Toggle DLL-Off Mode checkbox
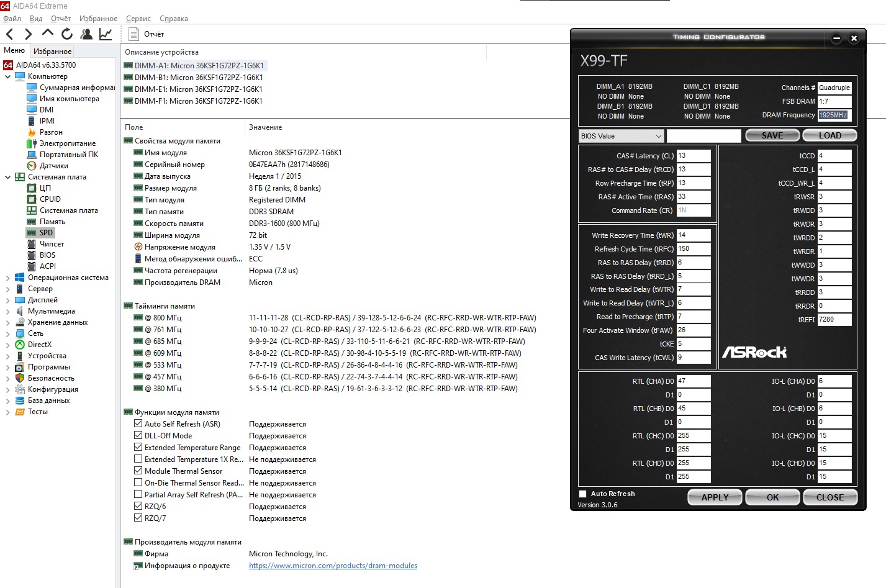This screenshot has width=886, height=588. 138,436
